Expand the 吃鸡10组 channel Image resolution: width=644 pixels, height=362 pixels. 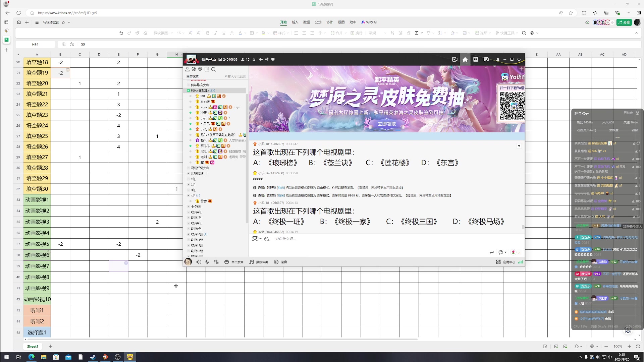tap(189, 234)
